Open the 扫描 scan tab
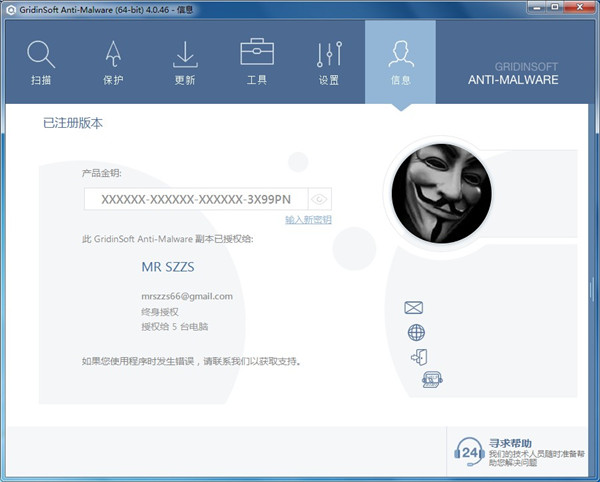The image size is (600, 482). (41, 62)
